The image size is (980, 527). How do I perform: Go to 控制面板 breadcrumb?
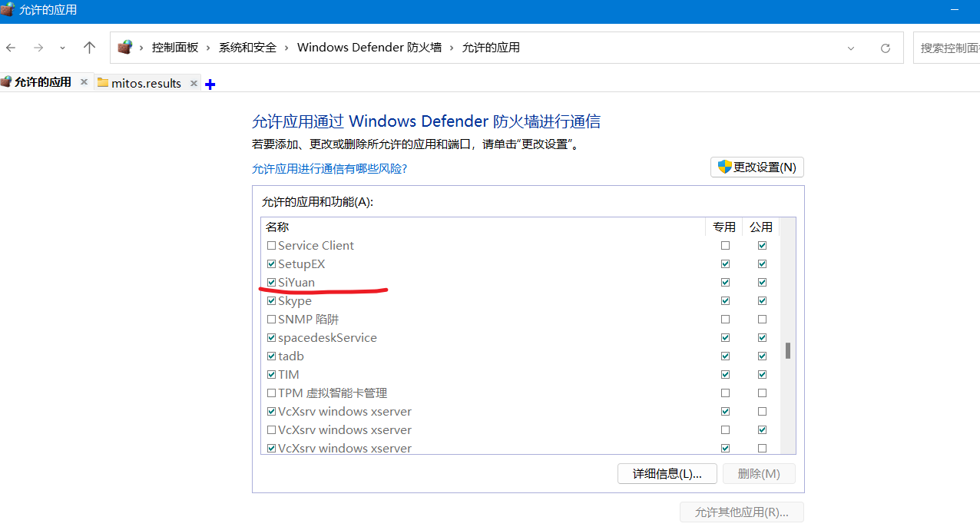tap(175, 48)
